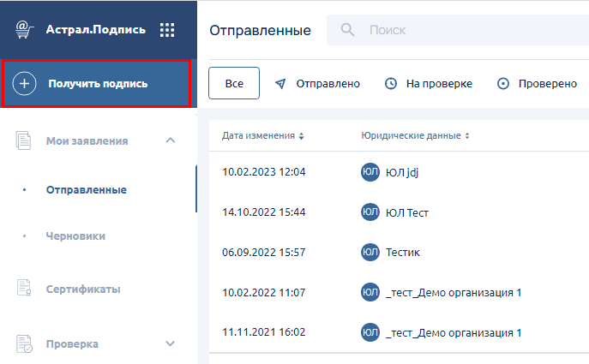Viewport: 589px width, 364px height.
Task: Open Отправленные in the sidebar
Action: click(x=87, y=190)
